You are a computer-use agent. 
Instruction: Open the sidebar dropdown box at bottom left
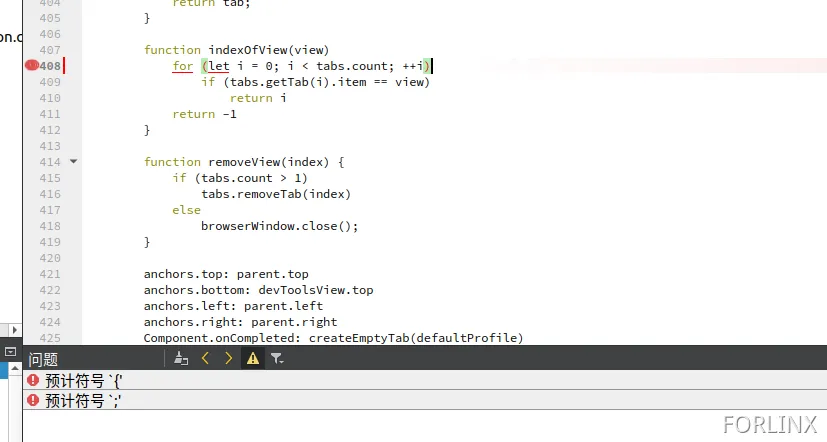[10, 352]
